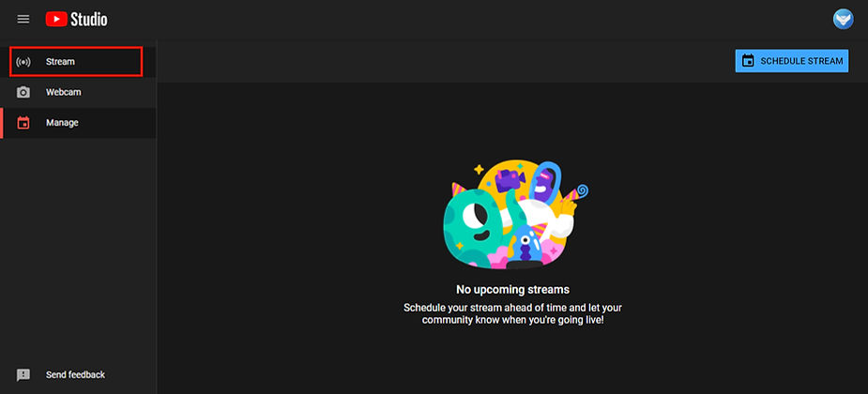The image size is (868, 394).
Task: Click the Schedule Stream button
Action: pos(792,61)
